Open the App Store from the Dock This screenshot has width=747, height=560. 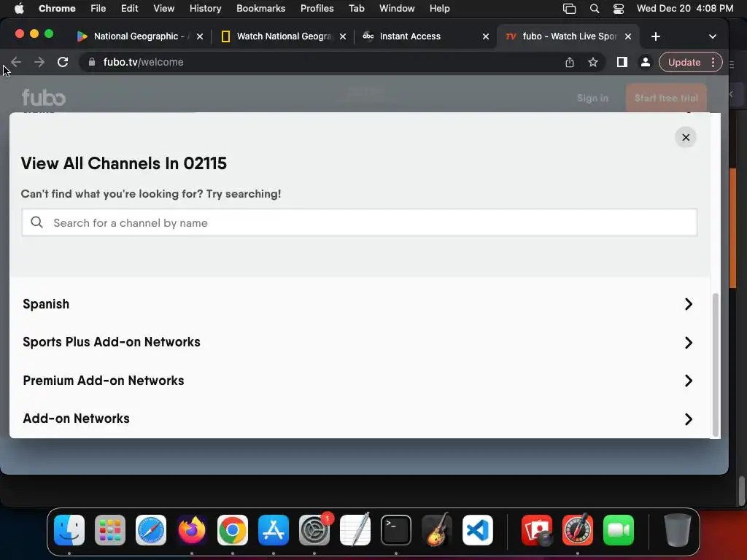274,530
